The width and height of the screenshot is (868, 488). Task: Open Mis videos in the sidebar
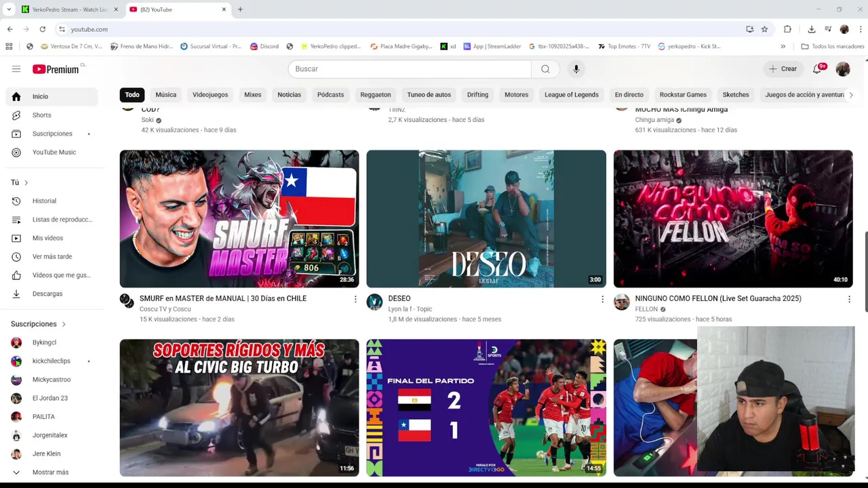coord(52,239)
